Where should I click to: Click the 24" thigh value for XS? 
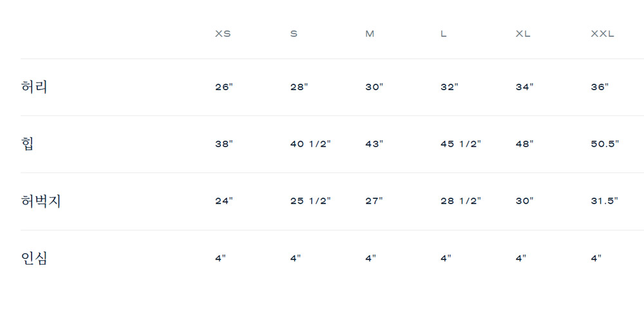click(224, 201)
